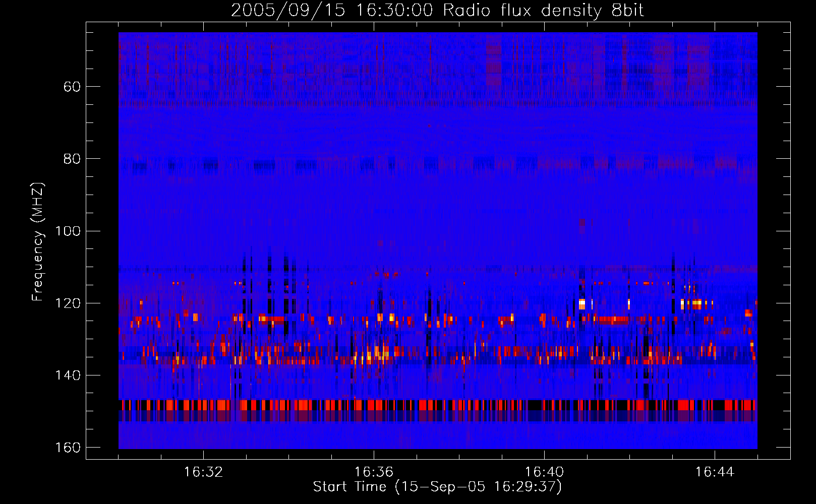Click the 60 frequency tick label
The image size is (816, 504).
pos(72,87)
